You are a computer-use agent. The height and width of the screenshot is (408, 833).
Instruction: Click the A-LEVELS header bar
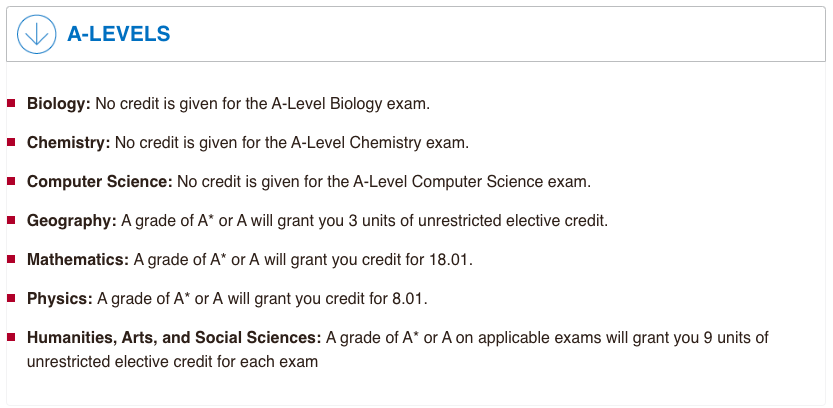416,34
